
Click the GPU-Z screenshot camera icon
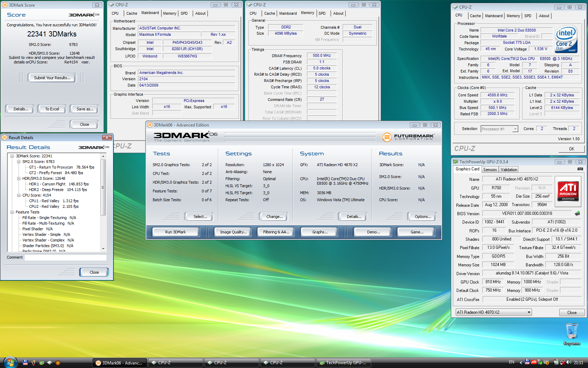tap(580, 169)
